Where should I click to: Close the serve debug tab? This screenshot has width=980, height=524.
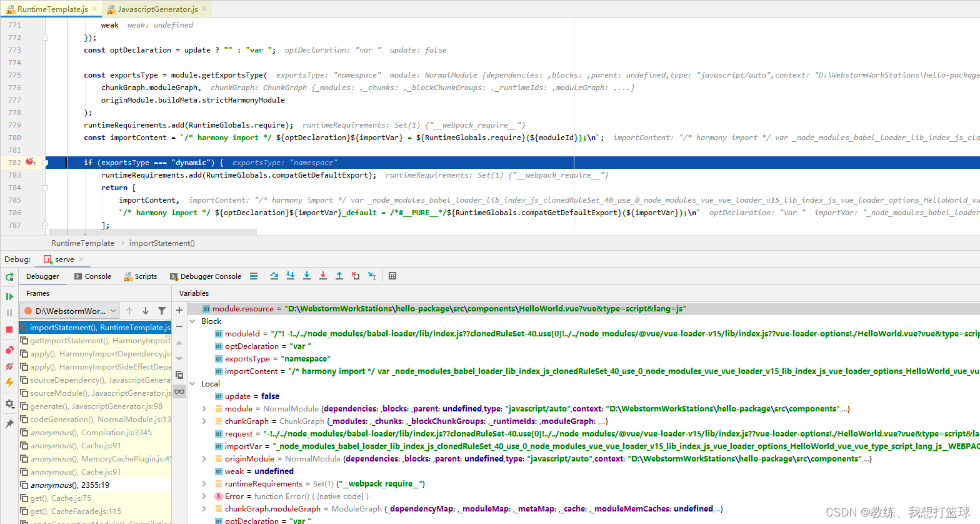coord(81,259)
